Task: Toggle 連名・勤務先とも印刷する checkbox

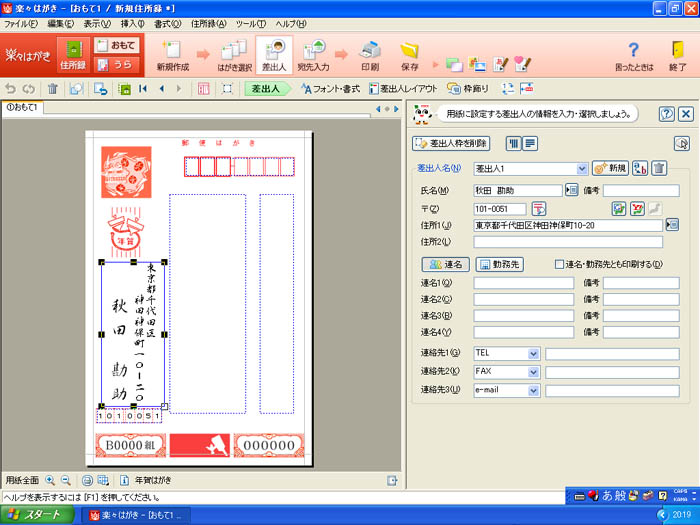Action: [x=560, y=265]
